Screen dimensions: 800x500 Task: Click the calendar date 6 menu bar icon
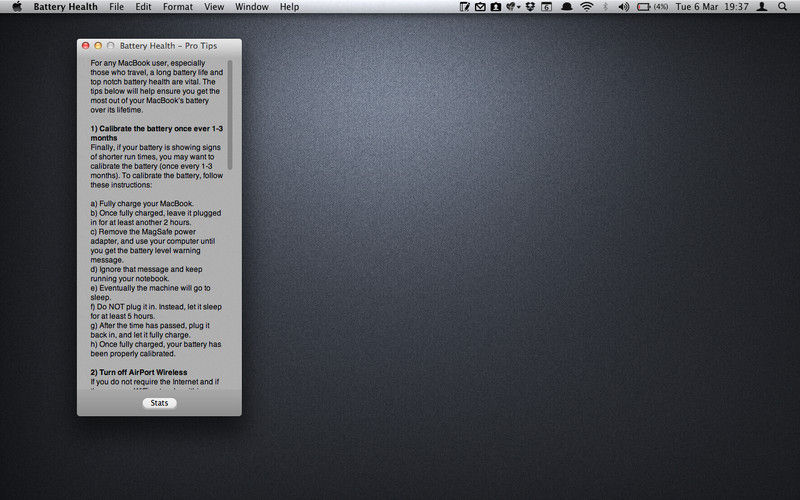pos(546,7)
